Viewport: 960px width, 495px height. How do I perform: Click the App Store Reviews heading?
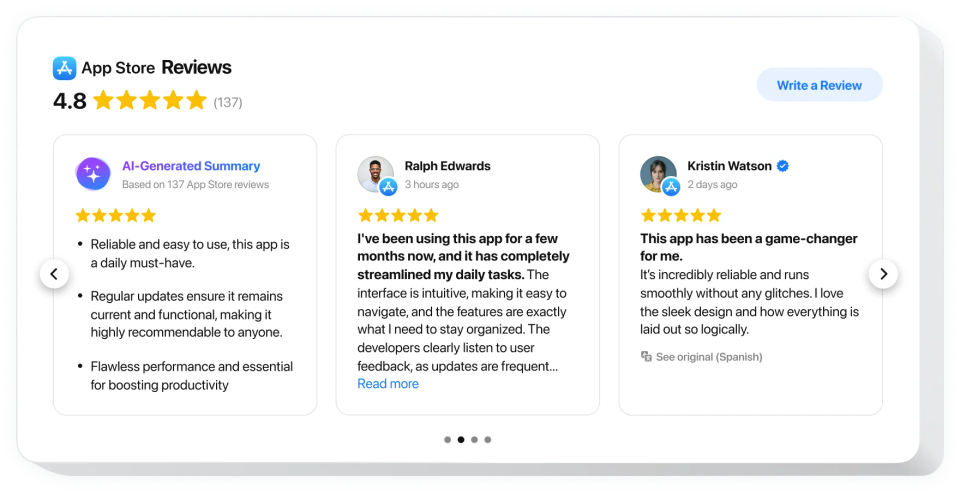click(x=157, y=67)
